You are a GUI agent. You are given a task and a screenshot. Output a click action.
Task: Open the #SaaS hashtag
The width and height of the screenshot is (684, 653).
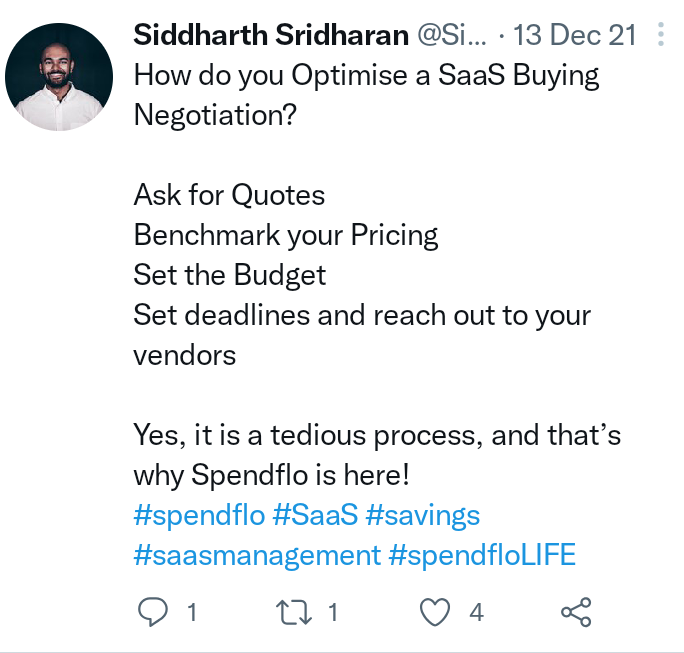(315, 515)
